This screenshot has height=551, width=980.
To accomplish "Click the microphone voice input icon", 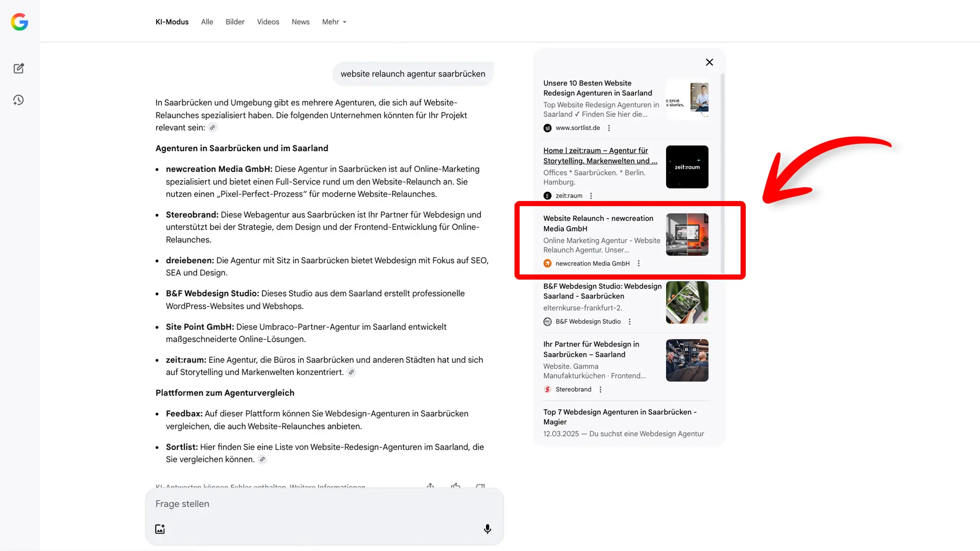I will pos(487,529).
